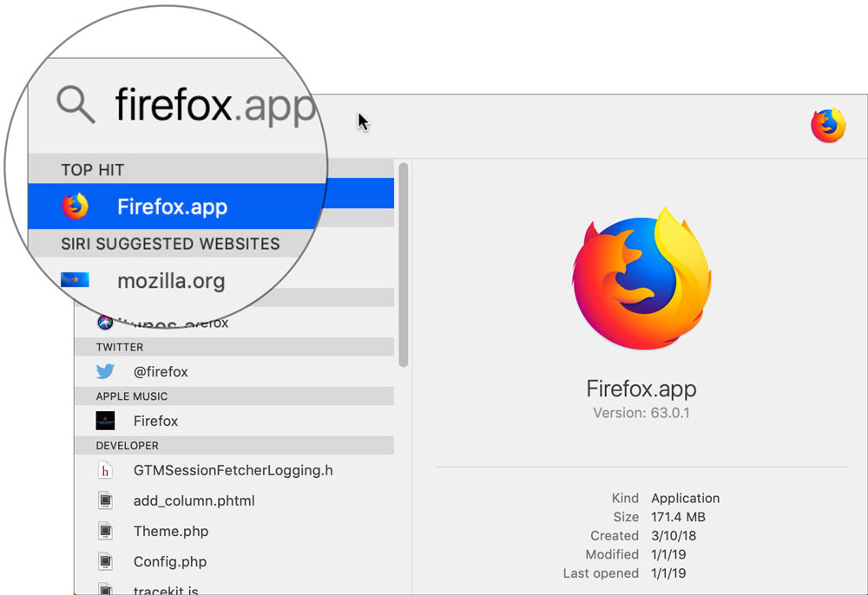Image resolution: width=868 pixels, height=595 pixels.
Task: Click the Twitter bird icon next to @firefox
Action: 105,371
